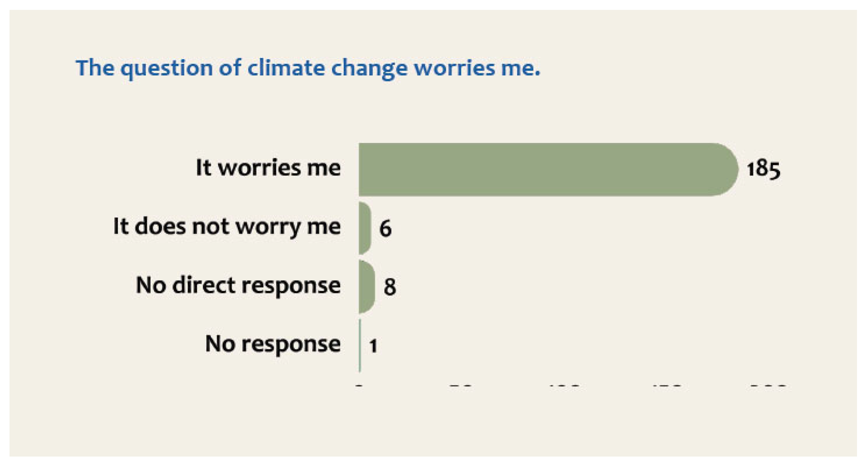Click the cut-off 50 axis tick label
This screenshot has width=868, height=469.
461,386
